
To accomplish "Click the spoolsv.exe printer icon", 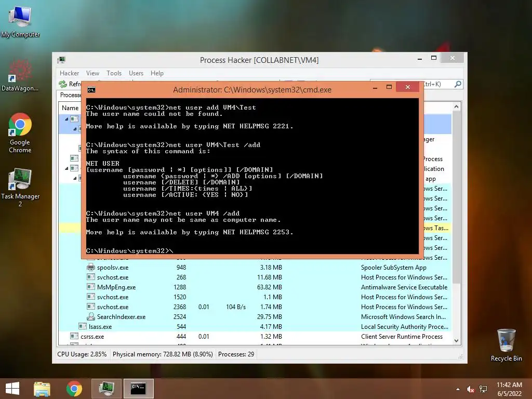I will [x=90, y=267].
